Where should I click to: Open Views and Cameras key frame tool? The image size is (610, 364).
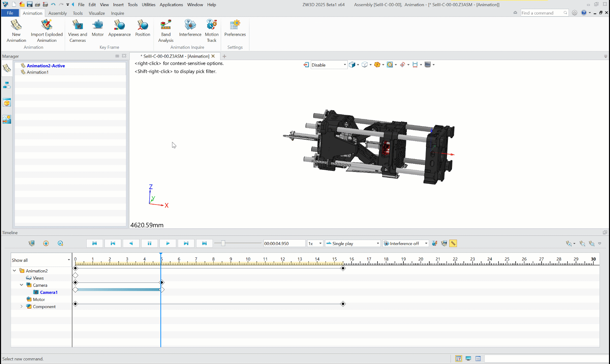coord(78,31)
